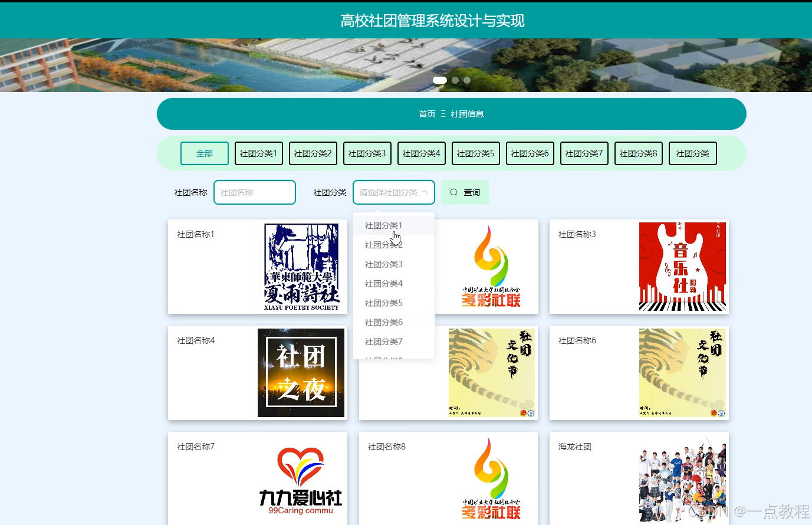Image resolution: width=812 pixels, height=525 pixels.
Task: Select the 社团分类5 filter tab
Action: pos(476,153)
